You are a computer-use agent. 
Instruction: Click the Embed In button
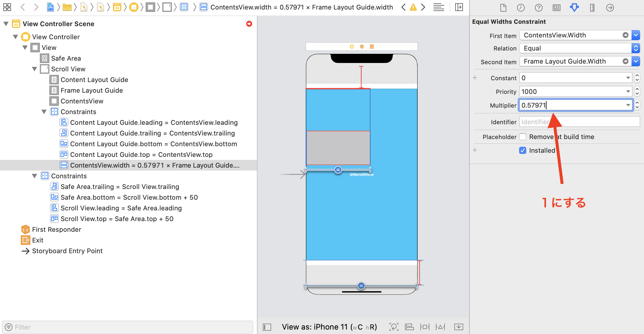(459, 327)
